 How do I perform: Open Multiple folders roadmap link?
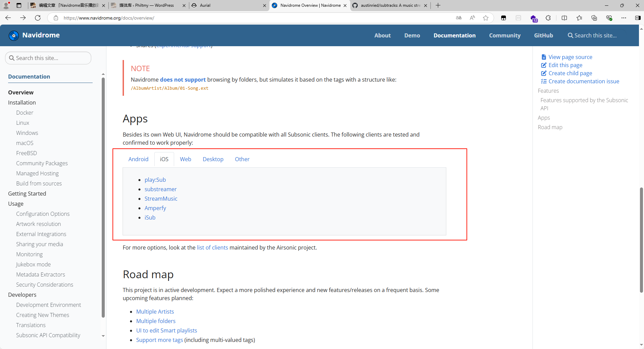156,321
